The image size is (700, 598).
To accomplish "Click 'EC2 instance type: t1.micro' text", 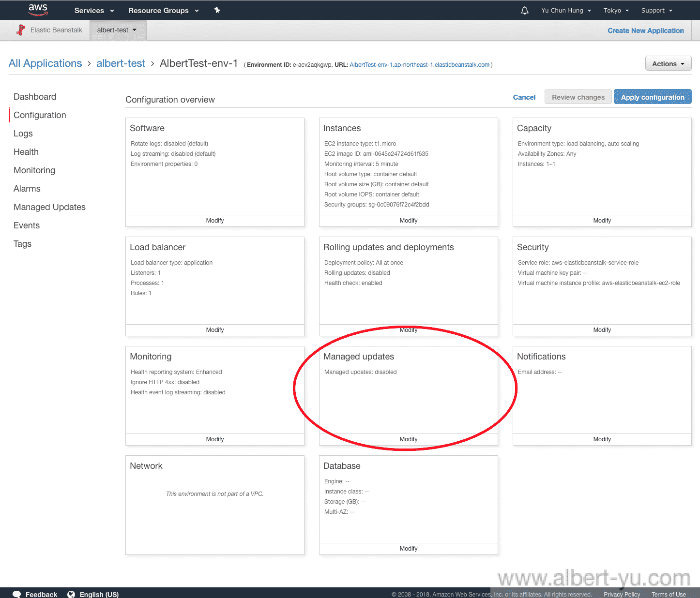I will coord(360,144).
